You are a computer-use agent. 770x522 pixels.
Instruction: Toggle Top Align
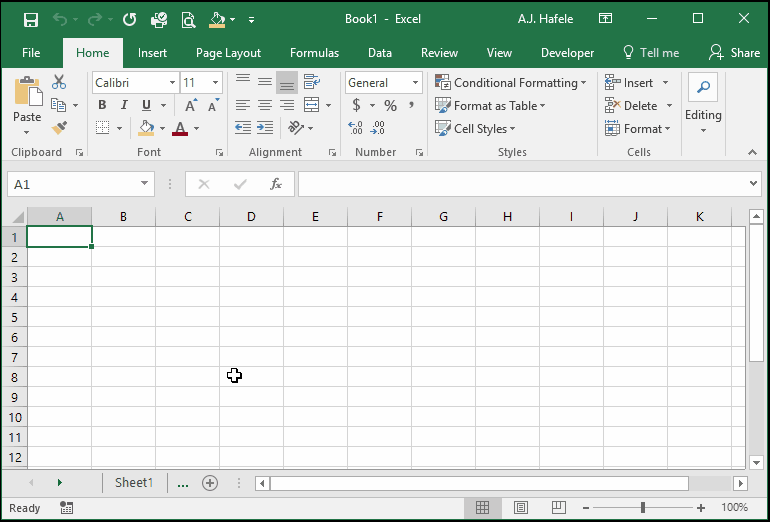pos(243,82)
